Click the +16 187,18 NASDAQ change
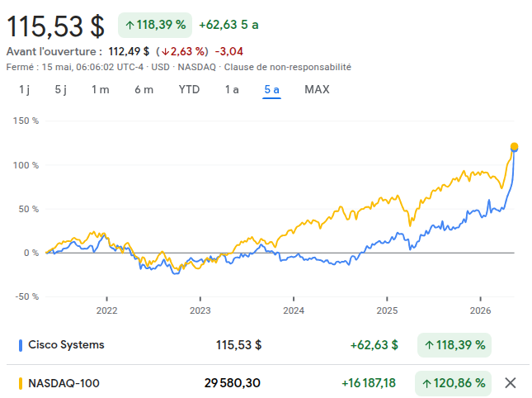Image resolution: width=532 pixels, height=398 pixels. tap(369, 383)
